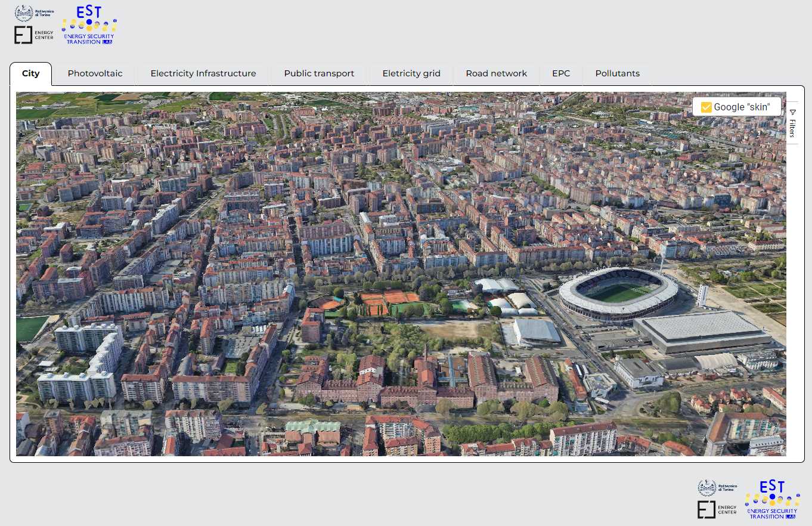Switch to the Photovoltaic tab
This screenshot has height=526, width=812.
(x=95, y=73)
